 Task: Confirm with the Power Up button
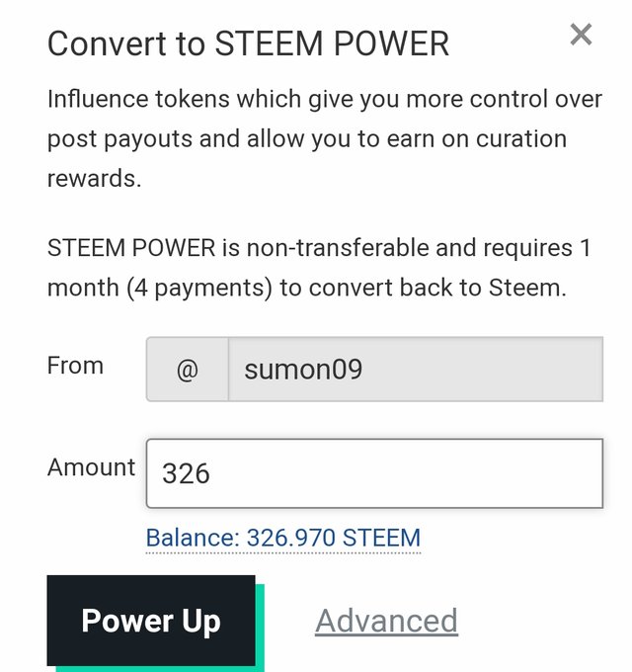[151, 621]
